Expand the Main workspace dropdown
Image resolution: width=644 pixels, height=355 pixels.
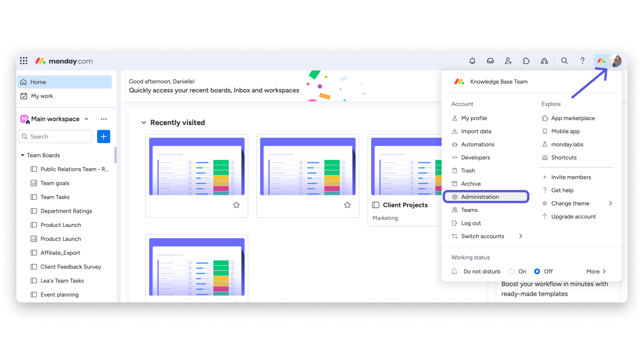(86, 119)
